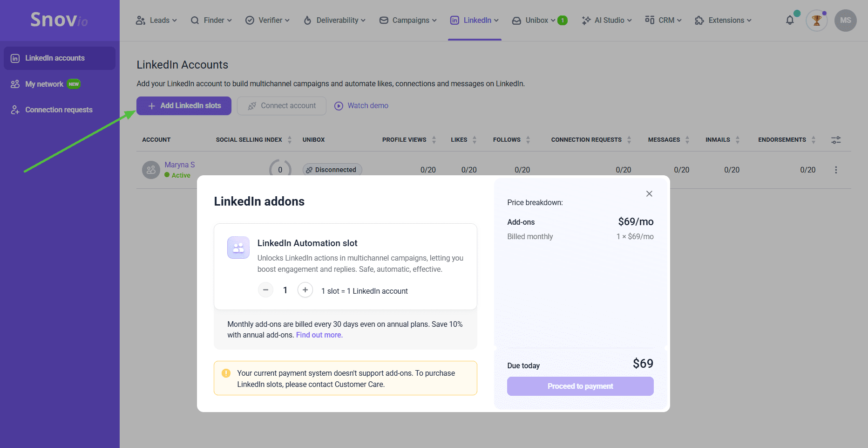
Task: Open My network in sidebar
Action: (45, 84)
